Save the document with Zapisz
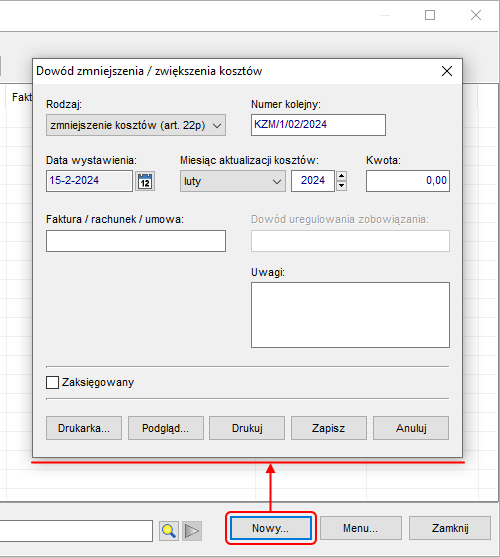The image size is (500, 558). click(x=328, y=428)
